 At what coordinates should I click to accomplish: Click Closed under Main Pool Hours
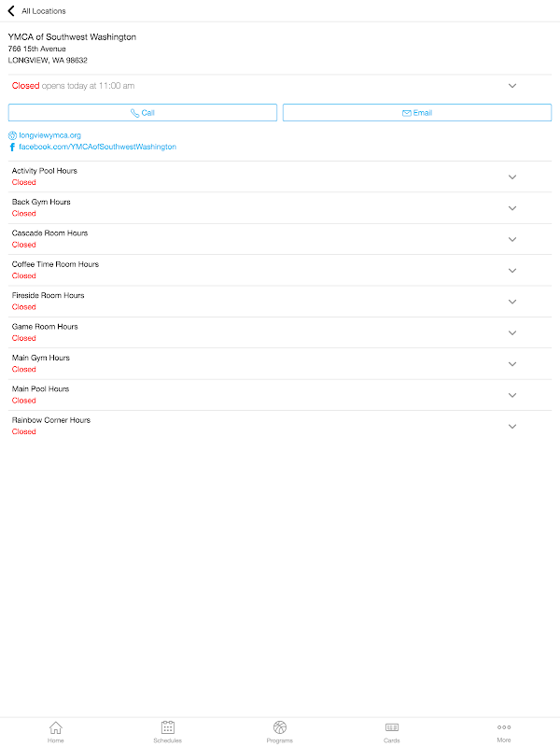point(24,401)
